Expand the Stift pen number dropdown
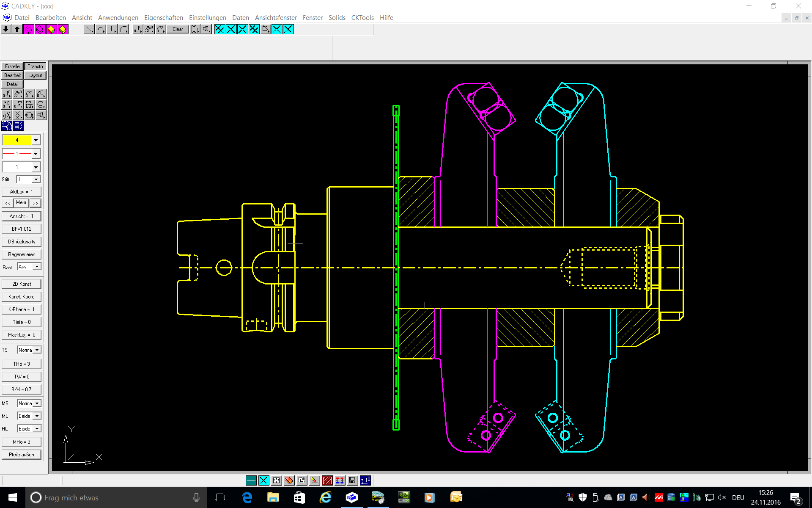Viewport: 812px width, 508px height. [x=36, y=179]
